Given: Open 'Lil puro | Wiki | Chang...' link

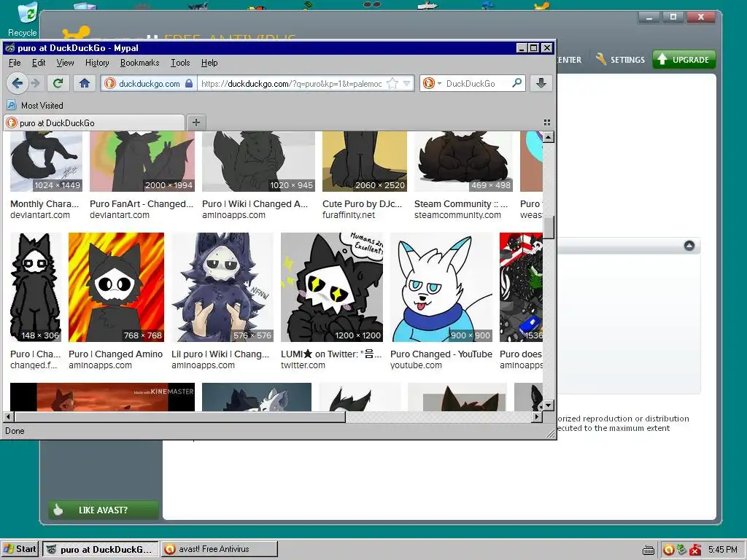Looking at the screenshot, I should pyautogui.click(x=220, y=354).
